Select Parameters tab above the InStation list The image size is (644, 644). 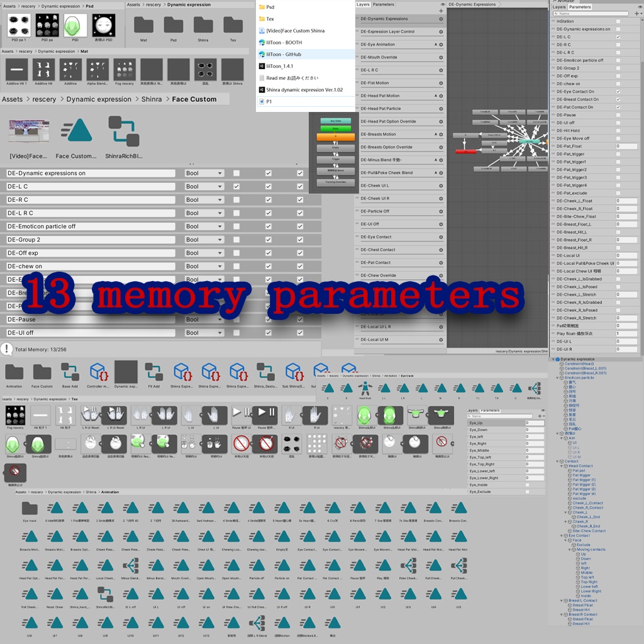click(580, 7)
